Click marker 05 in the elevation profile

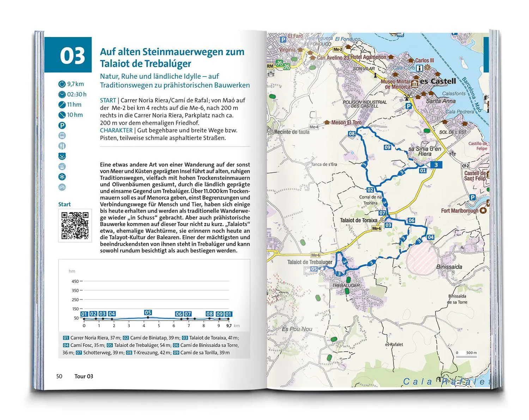pos(148,312)
